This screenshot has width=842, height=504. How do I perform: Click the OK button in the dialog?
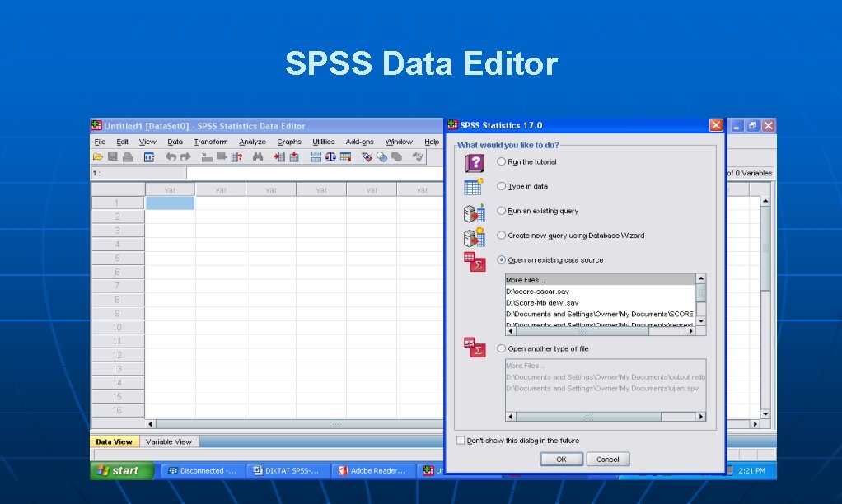click(561, 459)
